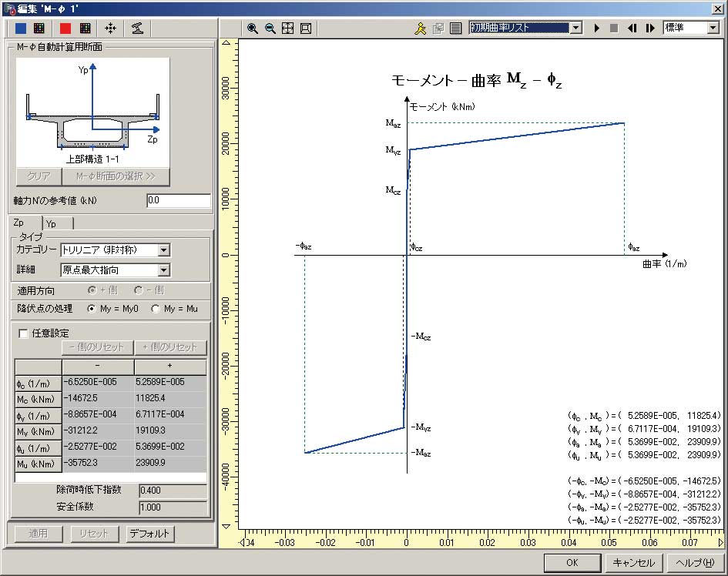Click the 安全係数 field showing 1.000

[173, 507]
